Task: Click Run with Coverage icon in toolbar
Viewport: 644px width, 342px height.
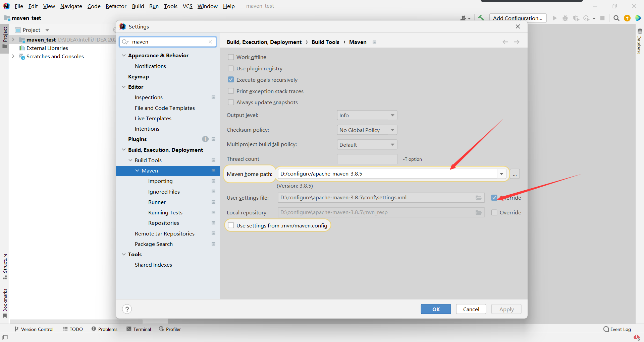Action: (x=576, y=18)
